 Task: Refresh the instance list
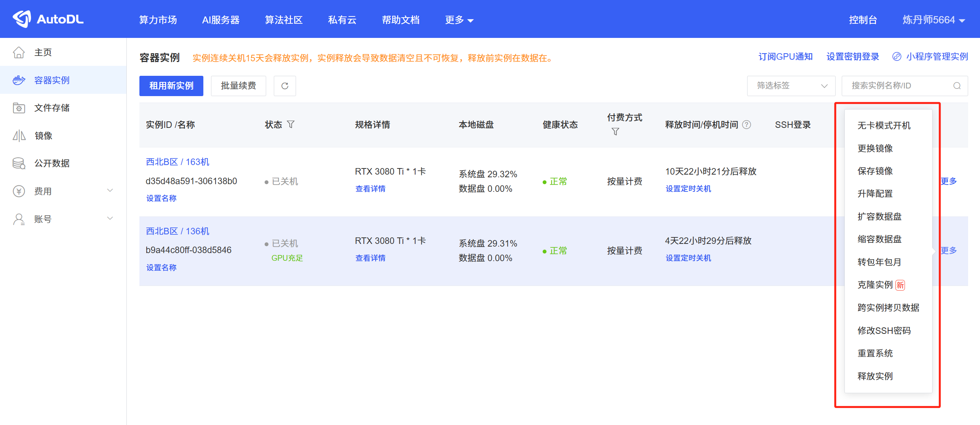point(285,86)
